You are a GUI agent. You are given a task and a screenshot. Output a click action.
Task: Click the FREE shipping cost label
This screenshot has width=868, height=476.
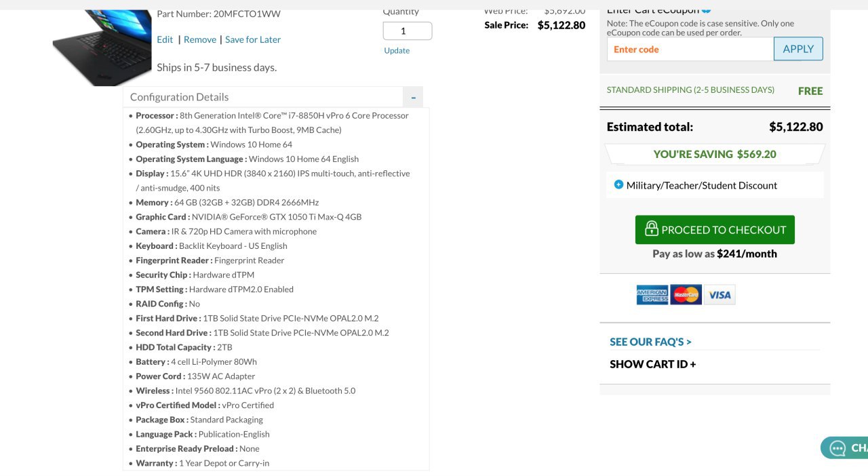tap(810, 91)
